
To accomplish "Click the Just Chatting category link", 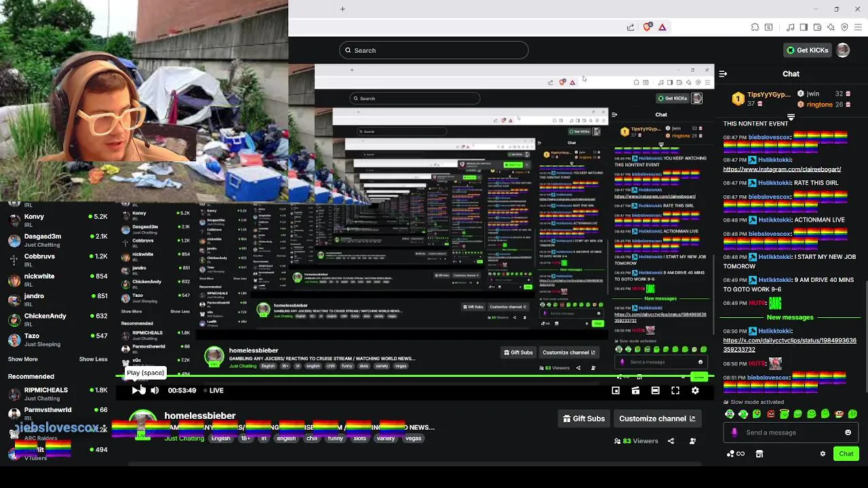I will tap(184, 439).
